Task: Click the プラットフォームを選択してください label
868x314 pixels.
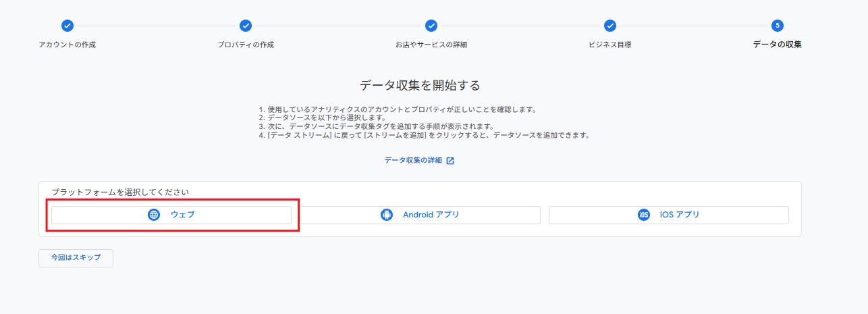Action: coord(120,192)
